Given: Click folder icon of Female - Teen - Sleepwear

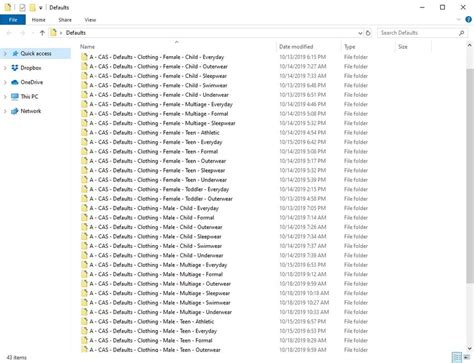Looking at the screenshot, I should [x=84, y=170].
